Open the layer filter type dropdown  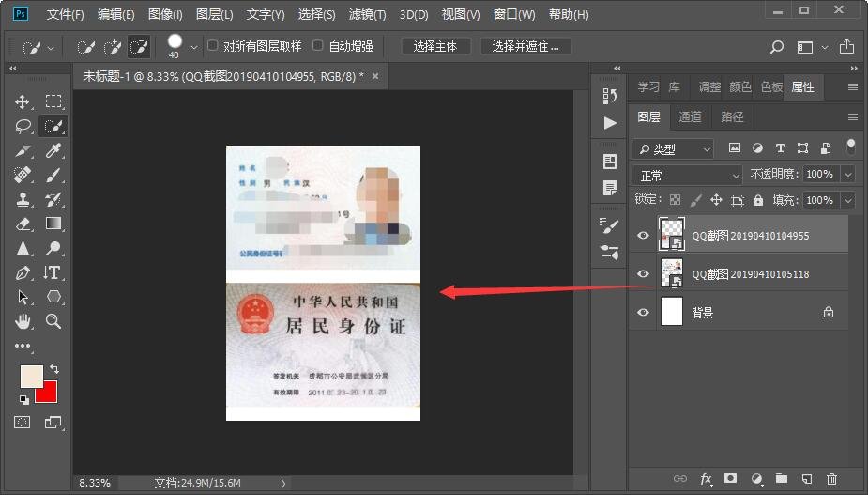coord(673,148)
